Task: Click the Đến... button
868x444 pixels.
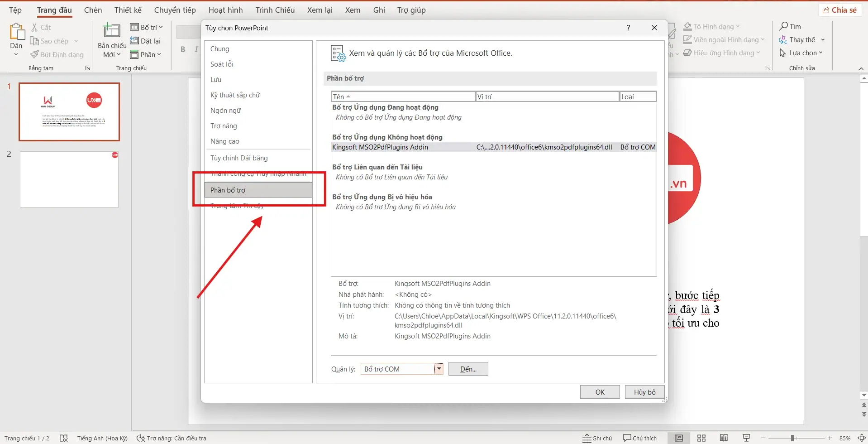Action: point(468,369)
